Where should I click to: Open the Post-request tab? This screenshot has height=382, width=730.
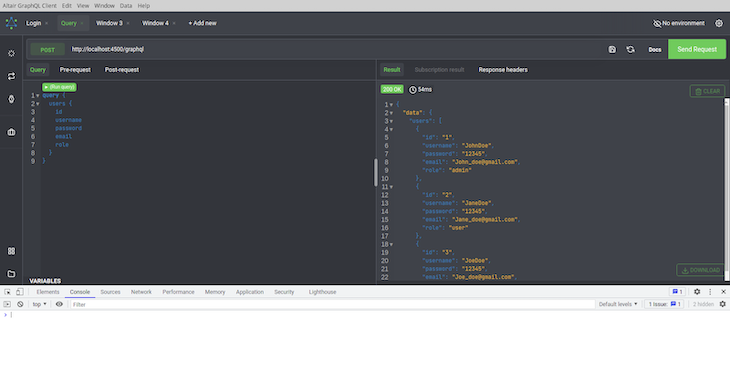(x=122, y=70)
